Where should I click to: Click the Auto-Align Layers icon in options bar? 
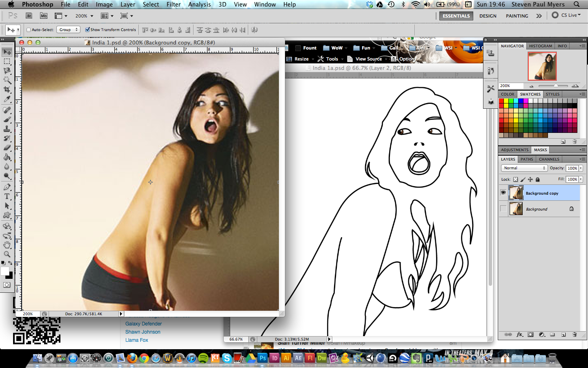coord(254,30)
